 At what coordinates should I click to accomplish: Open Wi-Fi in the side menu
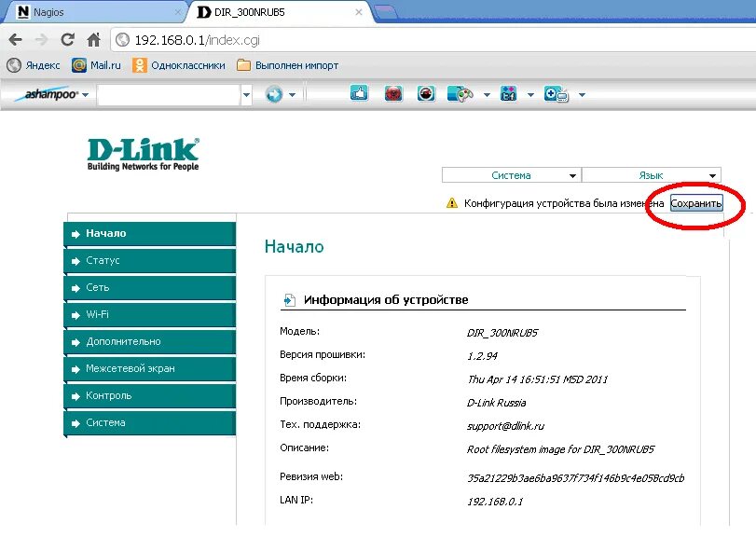pyautogui.click(x=149, y=314)
